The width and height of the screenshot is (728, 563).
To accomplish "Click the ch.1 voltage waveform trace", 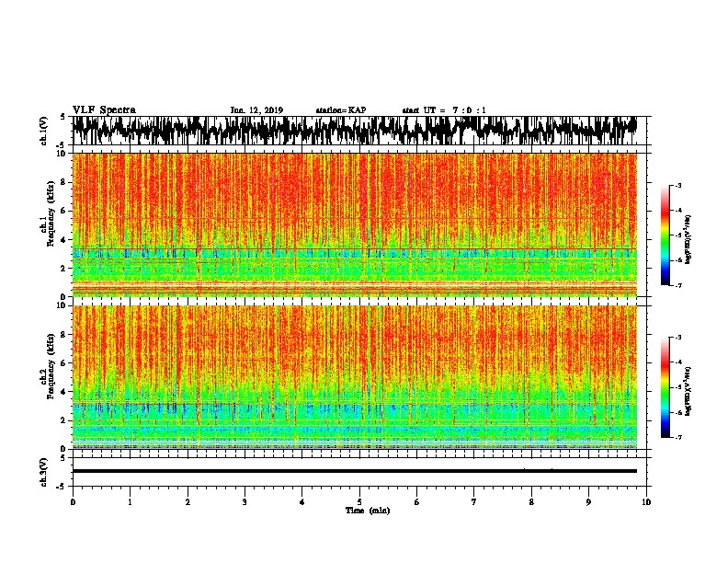I will click(x=354, y=130).
